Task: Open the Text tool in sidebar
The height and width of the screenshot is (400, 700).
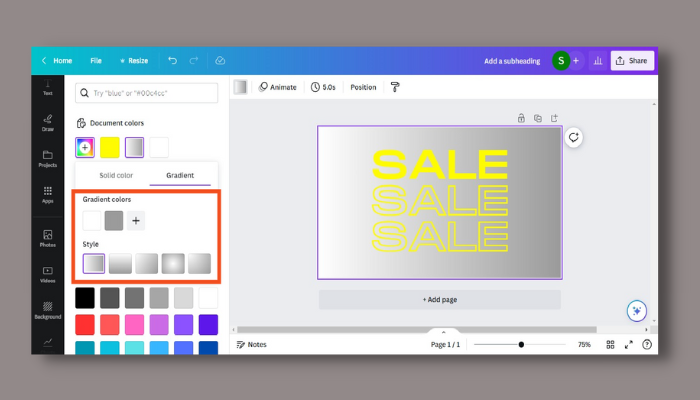Action: 48,88
